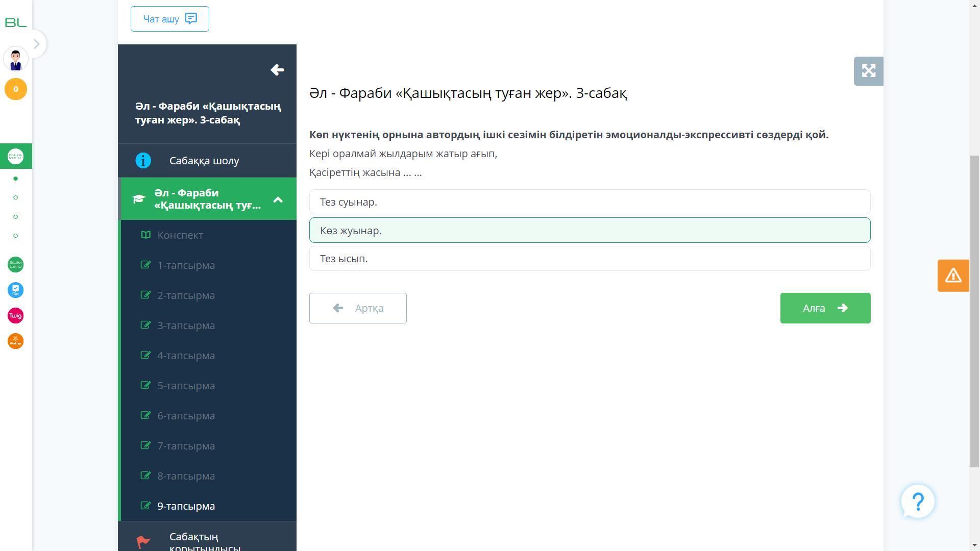This screenshot has width=980, height=551.
Task: Go to 5-тапсырма
Action: coord(186,386)
